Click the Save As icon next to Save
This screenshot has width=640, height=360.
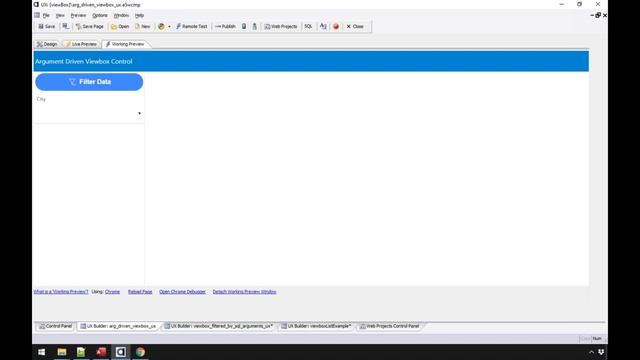[65, 27]
